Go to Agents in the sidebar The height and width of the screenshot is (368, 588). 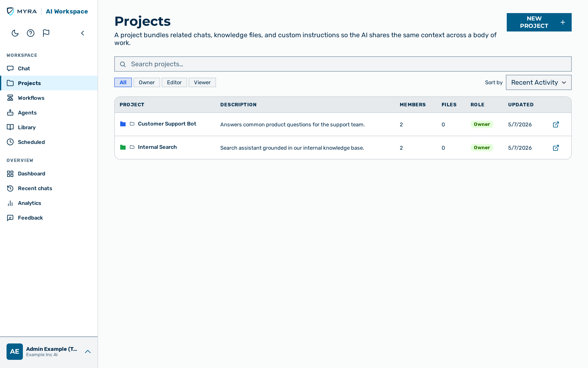pyautogui.click(x=49, y=112)
